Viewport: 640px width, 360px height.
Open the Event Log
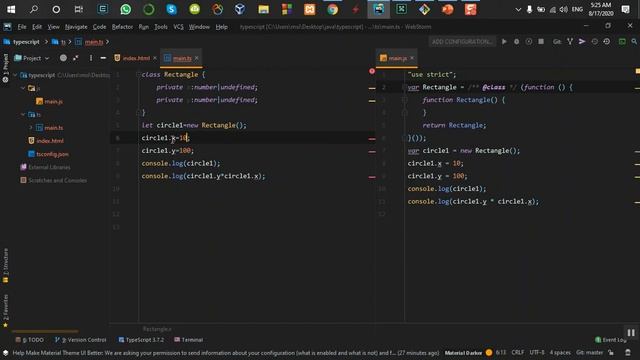pyautogui.click(x=611, y=340)
